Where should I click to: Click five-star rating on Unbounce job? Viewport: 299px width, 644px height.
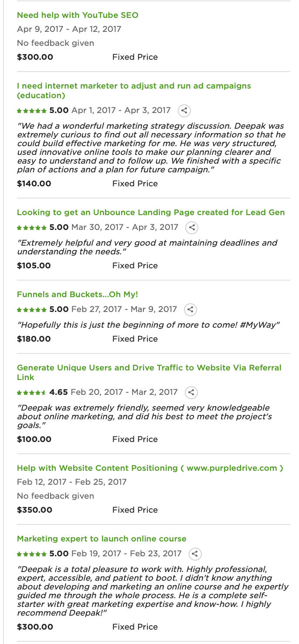click(x=43, y=227)
